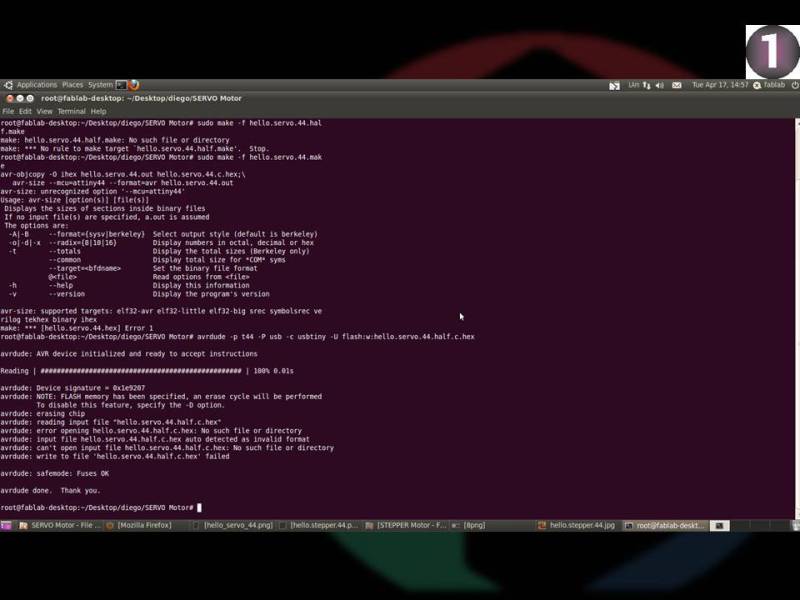The height and width of the screenshot is (600, 800).
Task: Switch to root@fablab-desktop terminal taskbar item
Action: click(665, 525)
